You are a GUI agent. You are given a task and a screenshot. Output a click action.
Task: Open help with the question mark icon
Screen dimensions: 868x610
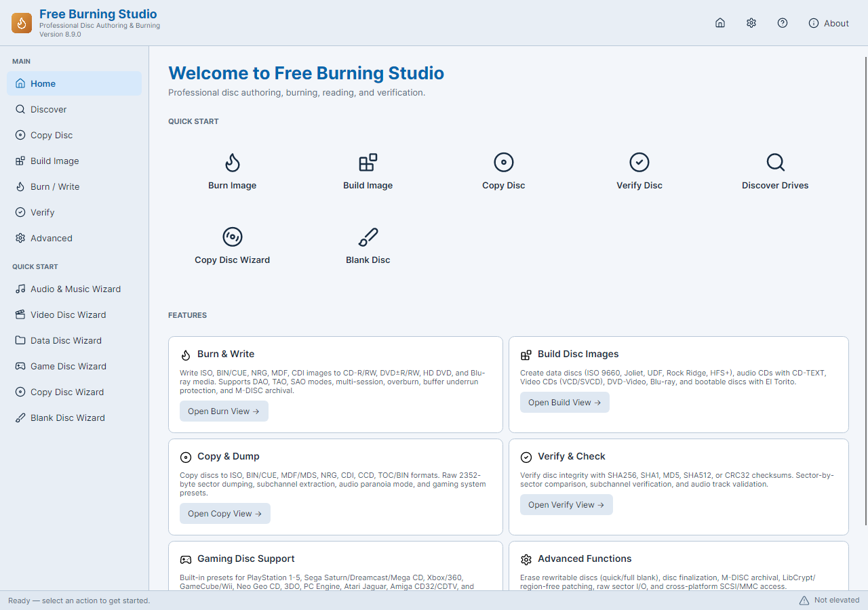(783, 23)
